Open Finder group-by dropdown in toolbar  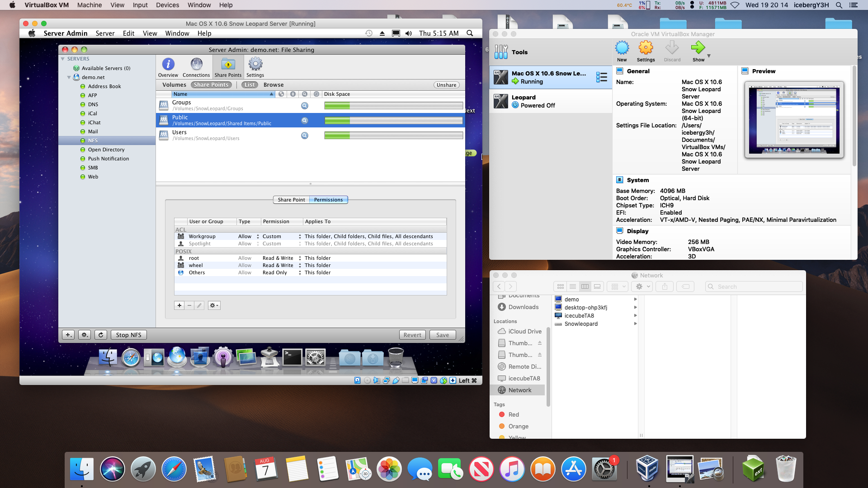tap(618, 286)
